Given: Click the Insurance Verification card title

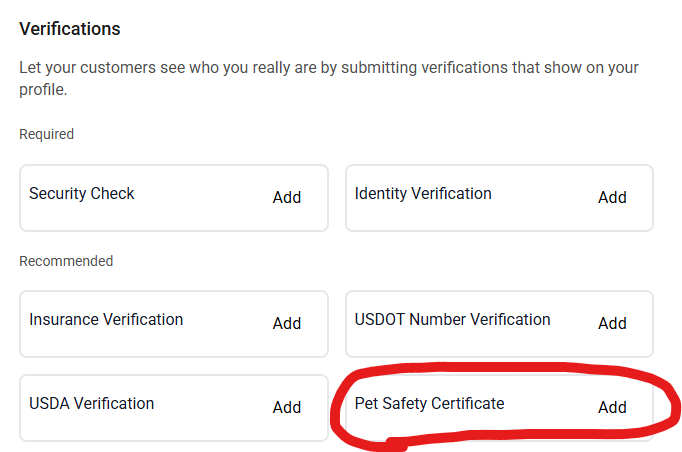Looking at the screenshot, I should click(106, 320).
